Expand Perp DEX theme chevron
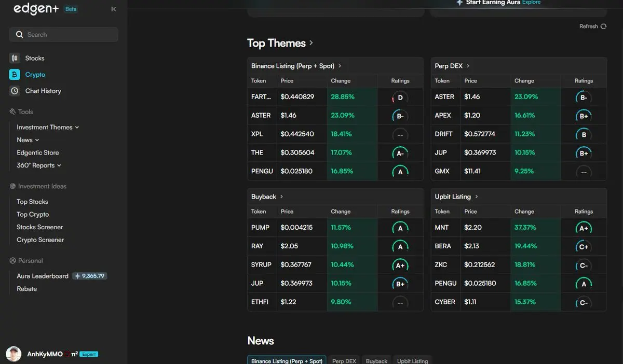Screen dimensions: 623x364 [468, 66]
